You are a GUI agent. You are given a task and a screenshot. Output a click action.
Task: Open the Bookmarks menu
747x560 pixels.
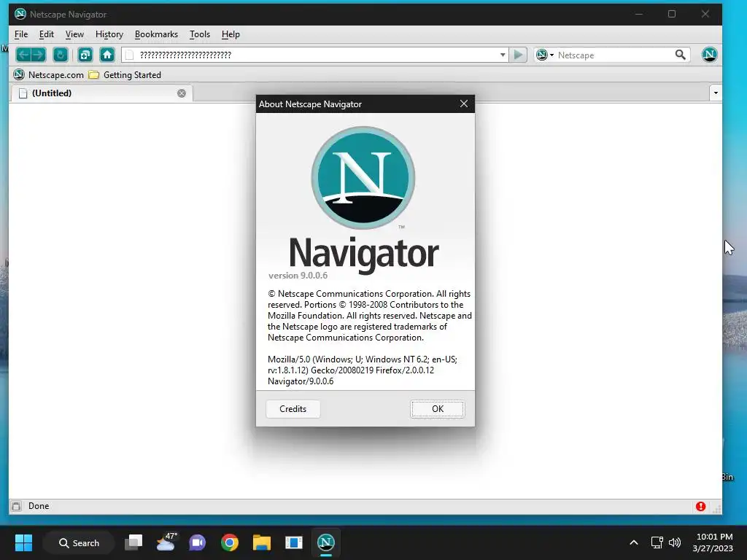[156, 34]
